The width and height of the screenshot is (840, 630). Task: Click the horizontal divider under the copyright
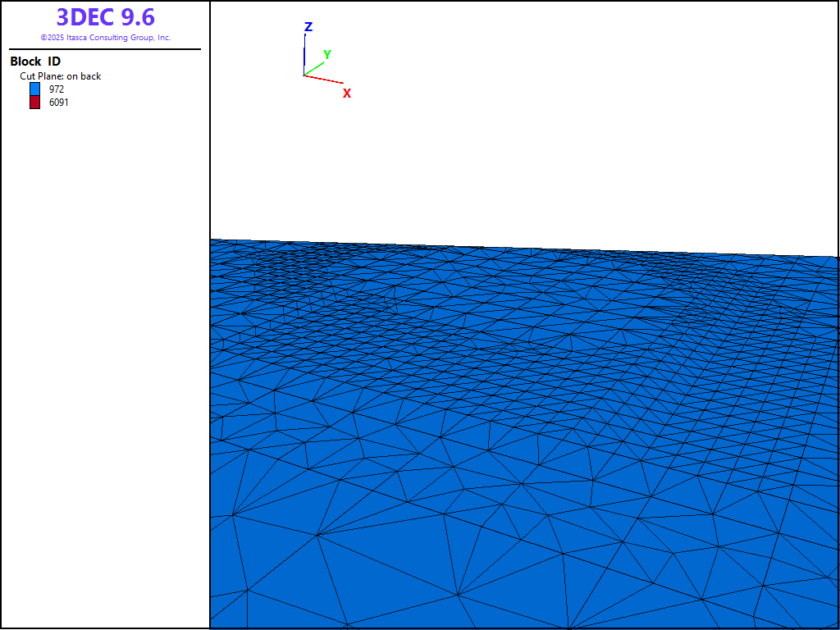pos(105,49)
